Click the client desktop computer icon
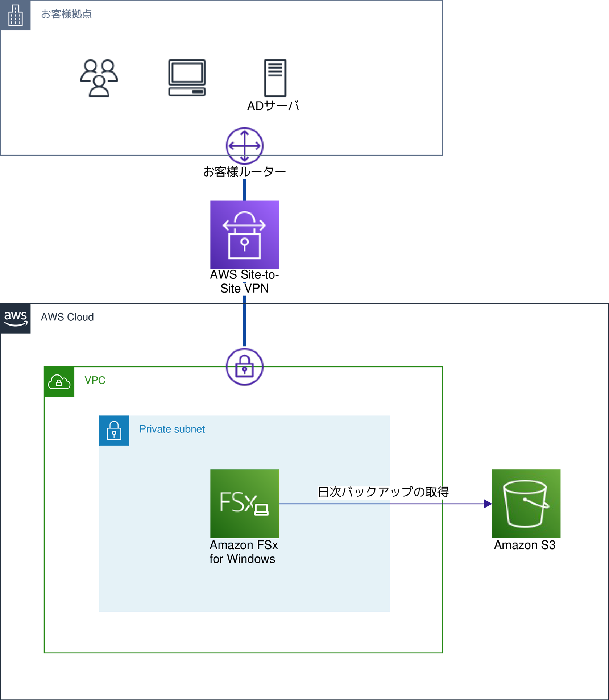609x700 pixels. click(187, 78)
